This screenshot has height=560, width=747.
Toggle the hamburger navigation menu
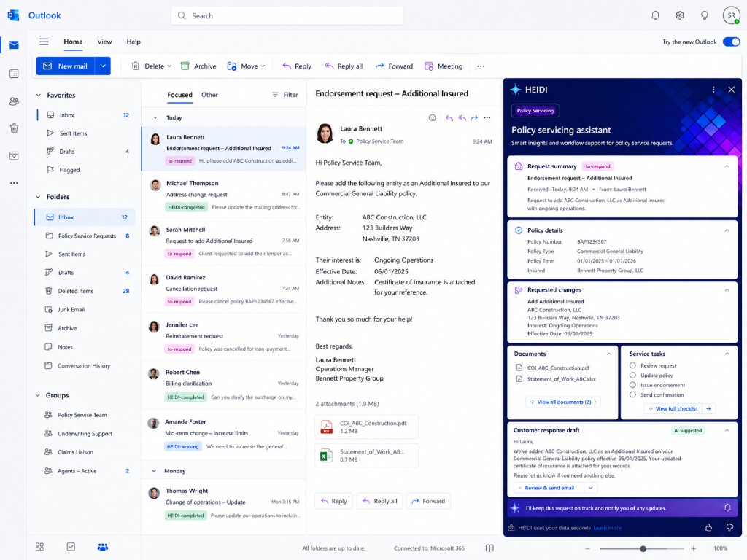(x=44, y=42)
